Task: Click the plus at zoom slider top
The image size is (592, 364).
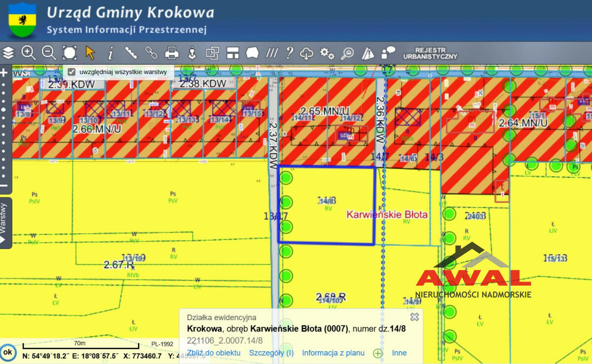Action: (4, 73)
